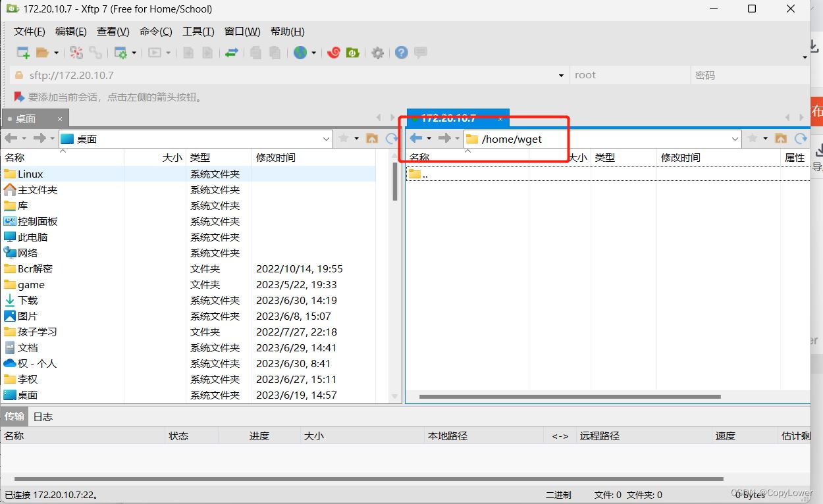Viewport: 823px width, 504px height.
Task: Open the parent '..' folder in remote pane
Action: coord(425,174)
